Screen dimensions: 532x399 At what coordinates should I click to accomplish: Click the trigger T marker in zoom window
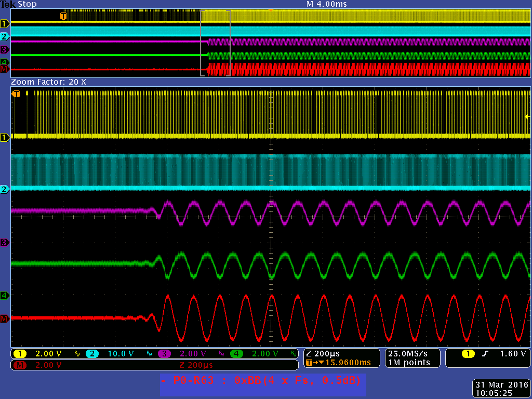pyautogui.click(x=16, y=94)
